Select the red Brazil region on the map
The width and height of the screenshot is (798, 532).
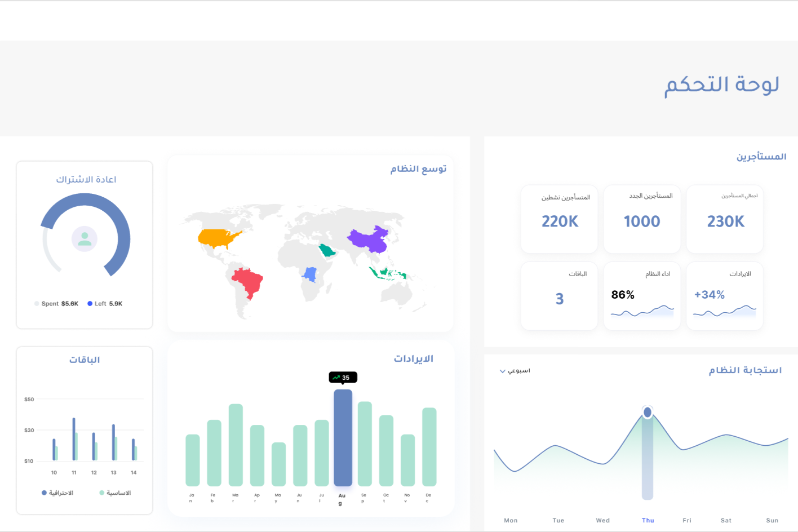coord(248,282)
